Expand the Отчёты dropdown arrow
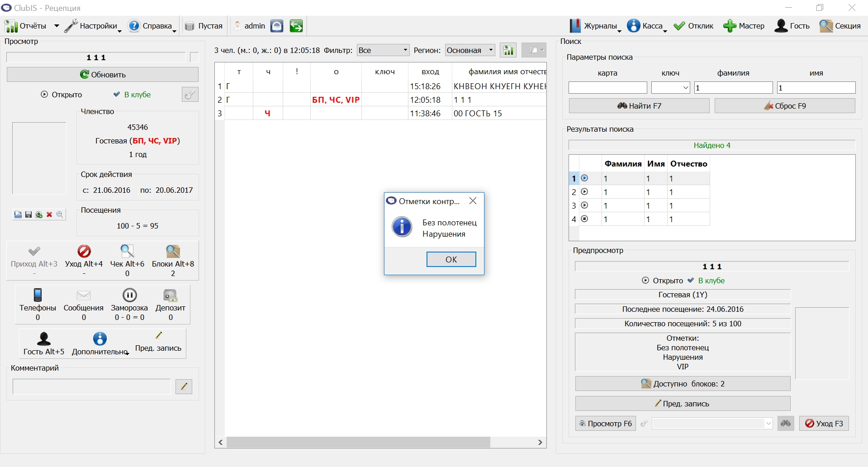 click(57, 26)
